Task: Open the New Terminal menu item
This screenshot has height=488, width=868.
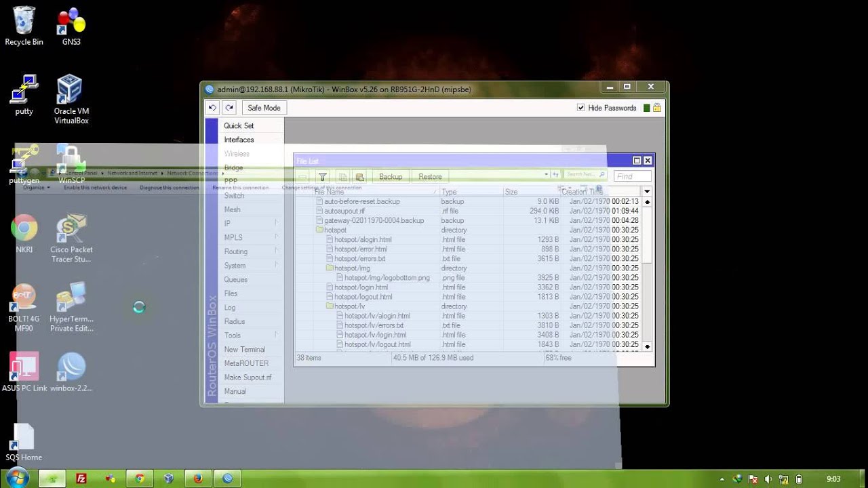Action: pyautogui.click(x=250, y=350)
